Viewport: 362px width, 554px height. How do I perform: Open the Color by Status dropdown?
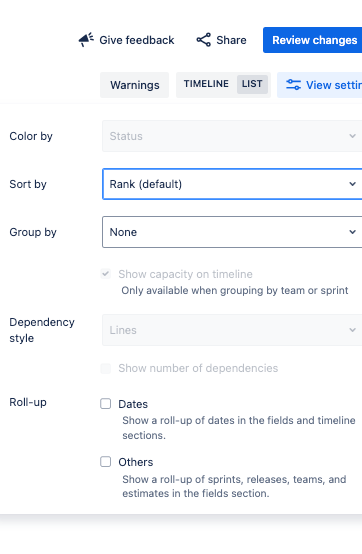pos(232,136)
